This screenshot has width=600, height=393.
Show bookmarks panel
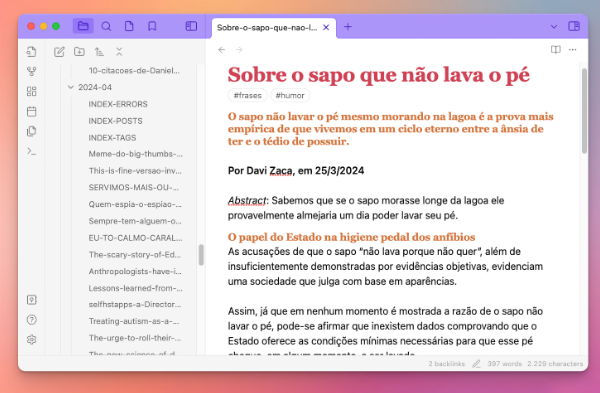point(152,26)
